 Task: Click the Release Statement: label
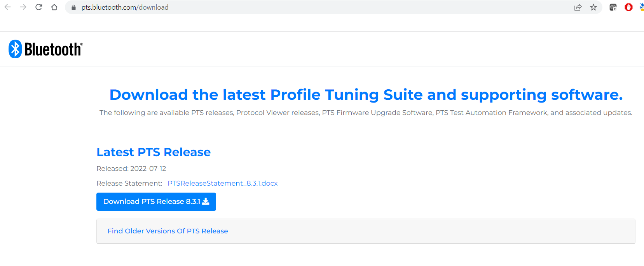click(129, 183)
